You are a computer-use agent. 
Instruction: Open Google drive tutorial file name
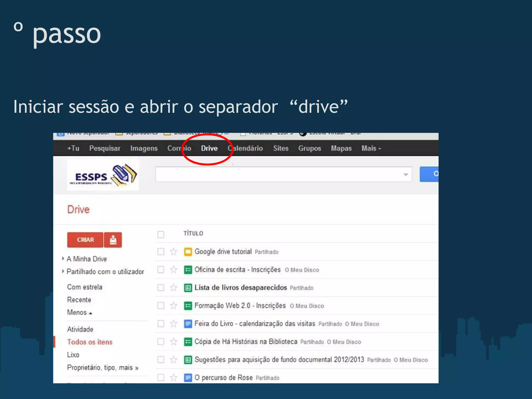point(223,251)
